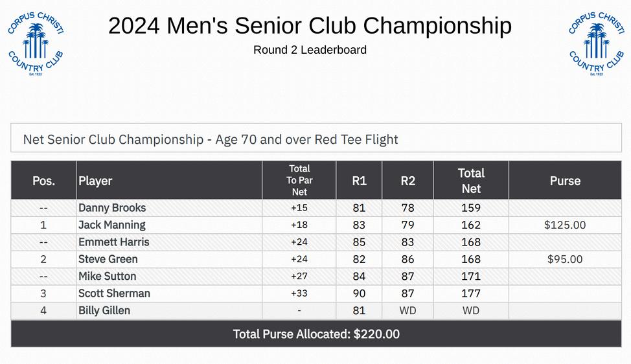
Task: Click Jack Manning's $125.00 purse cell
Action: [565, 225]
